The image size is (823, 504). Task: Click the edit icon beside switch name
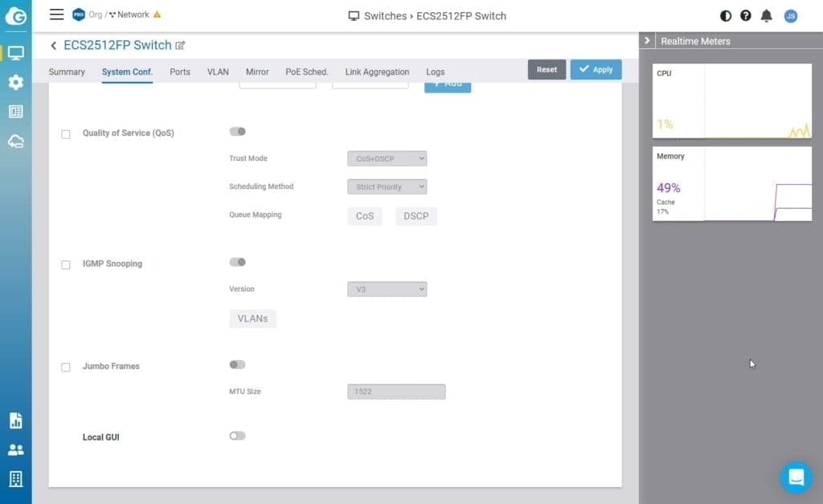point(180,46)
